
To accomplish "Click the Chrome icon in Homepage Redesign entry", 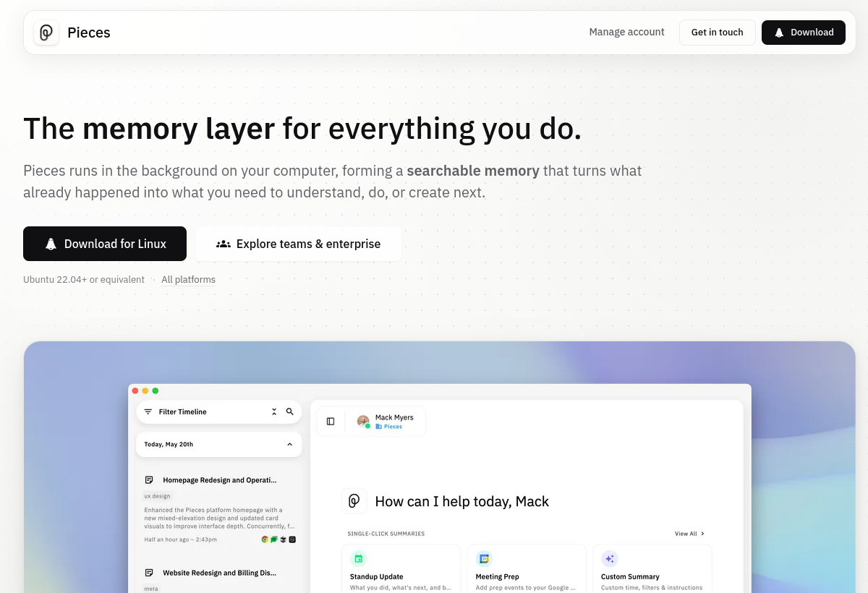I will click(265, 539).
